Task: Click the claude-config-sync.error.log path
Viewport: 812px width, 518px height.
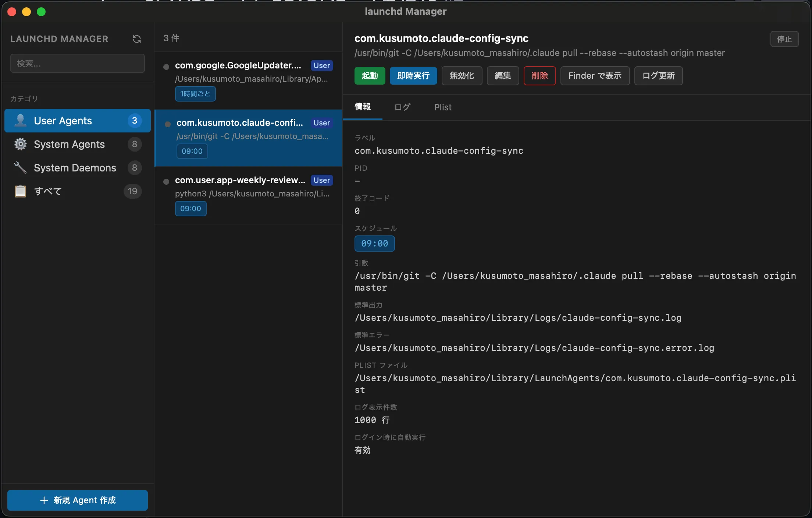Action: [534, 348]
